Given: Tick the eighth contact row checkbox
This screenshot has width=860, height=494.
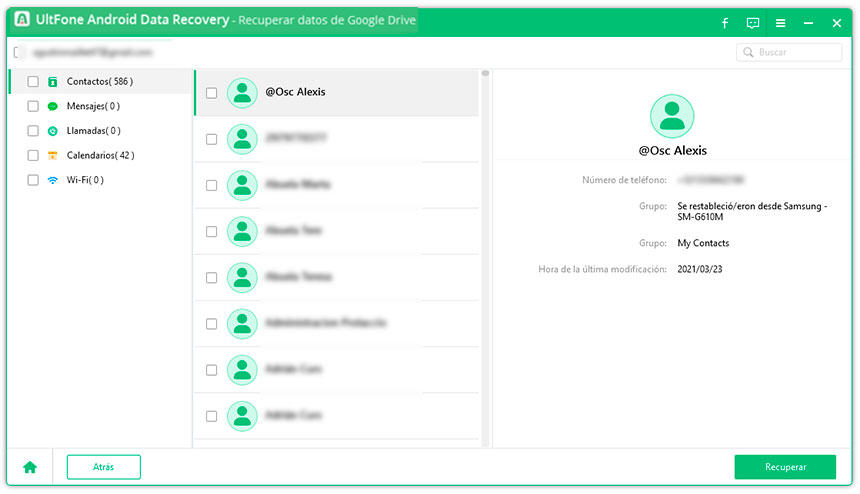Looking at the screenshot, I should (211, 416).
